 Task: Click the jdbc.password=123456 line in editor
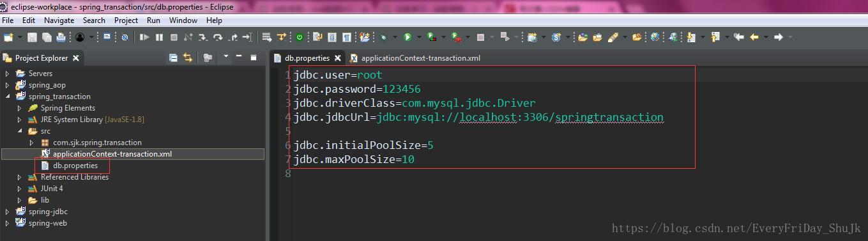(357, 89)
